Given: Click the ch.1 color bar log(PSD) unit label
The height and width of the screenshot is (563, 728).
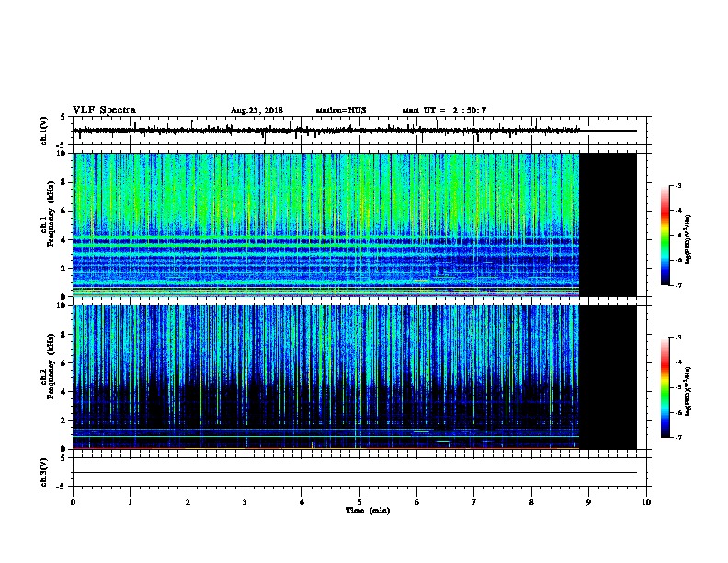Looking at the screenshot, I should (x=688, y=239).
